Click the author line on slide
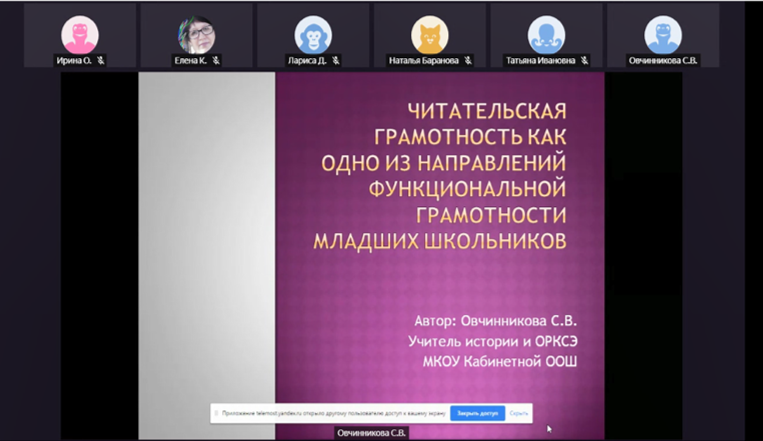Image resolution: width=763 pixels, height=441 pixels. [496, 321]
